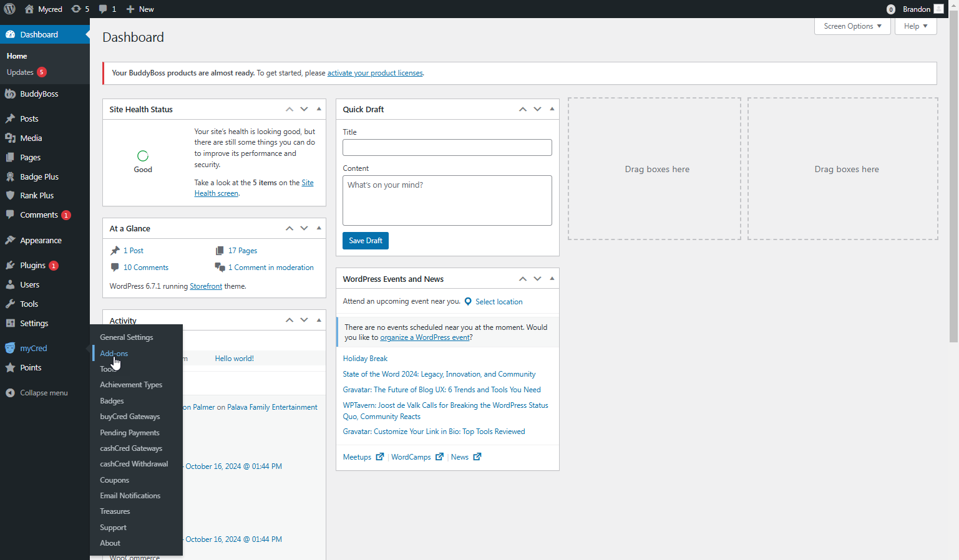Select the myCred sidebar icon
Screen dimensions: 959x560
(11, 347)
